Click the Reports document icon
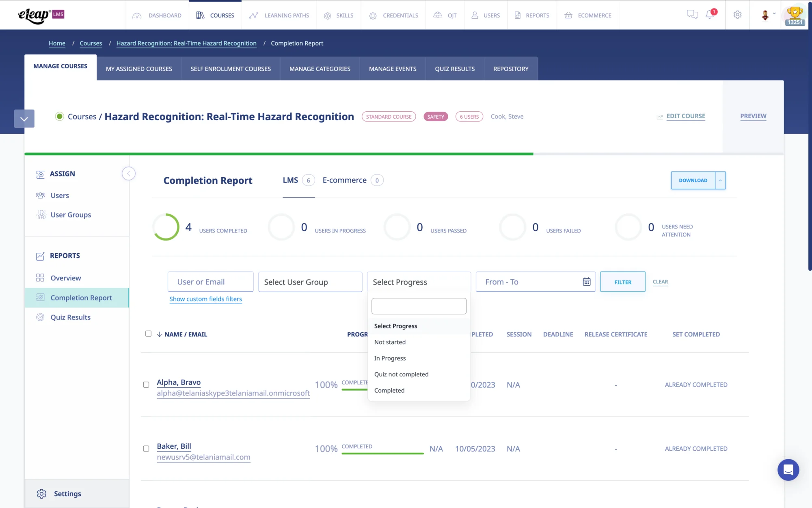Screen dimensions: 812x508 coord(518,15)
